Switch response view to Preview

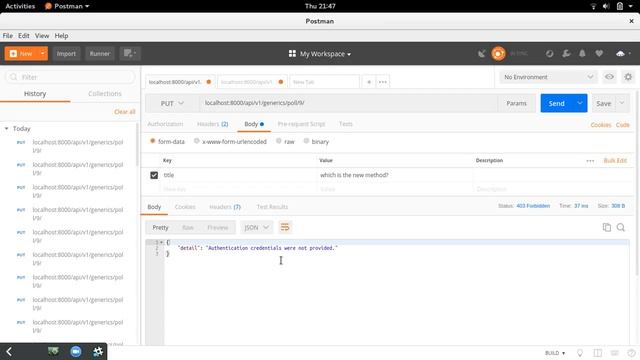[218, 227]
